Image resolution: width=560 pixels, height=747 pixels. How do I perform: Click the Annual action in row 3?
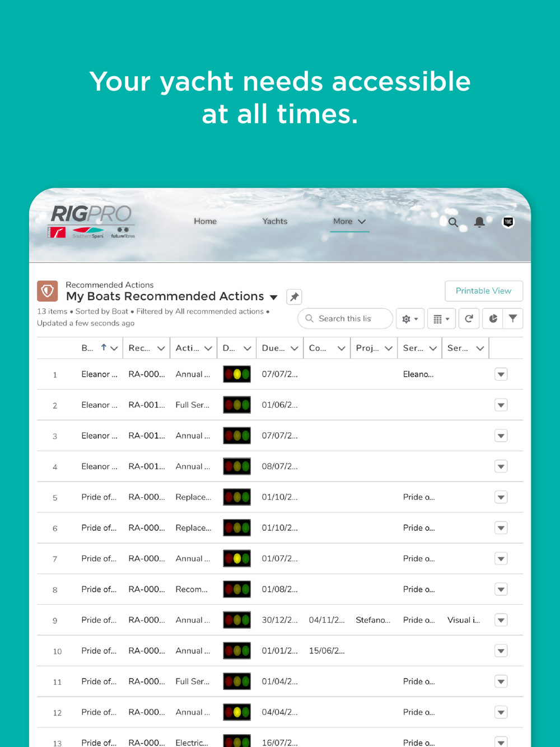pos(193,436)
